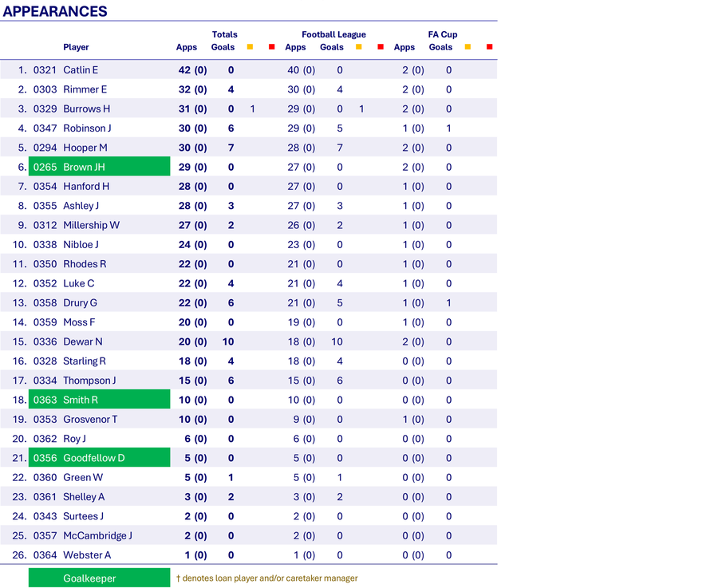Click the FA Cup group header
The width and height of the screenshot is (718, 588).
(x=443, y=34)
